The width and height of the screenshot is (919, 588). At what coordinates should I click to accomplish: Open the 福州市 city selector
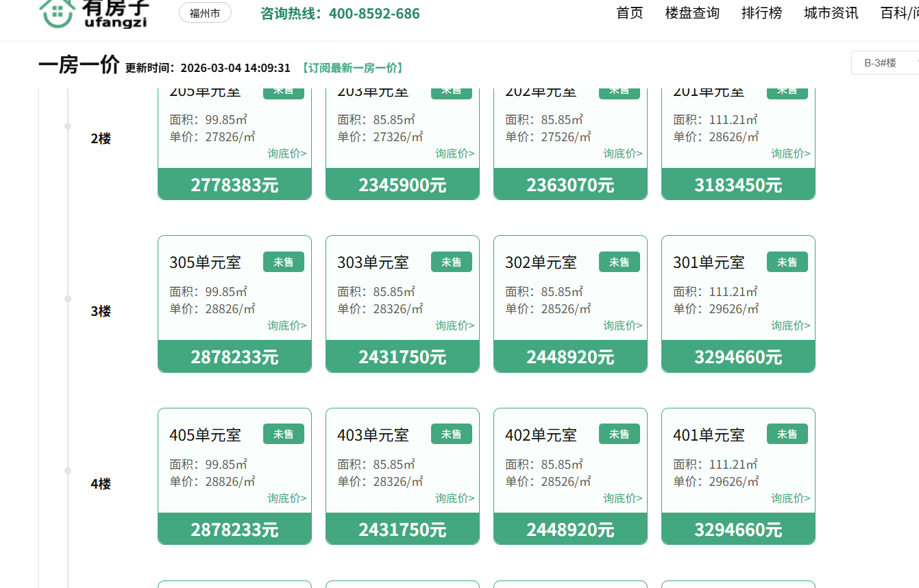tap(205, 13)
